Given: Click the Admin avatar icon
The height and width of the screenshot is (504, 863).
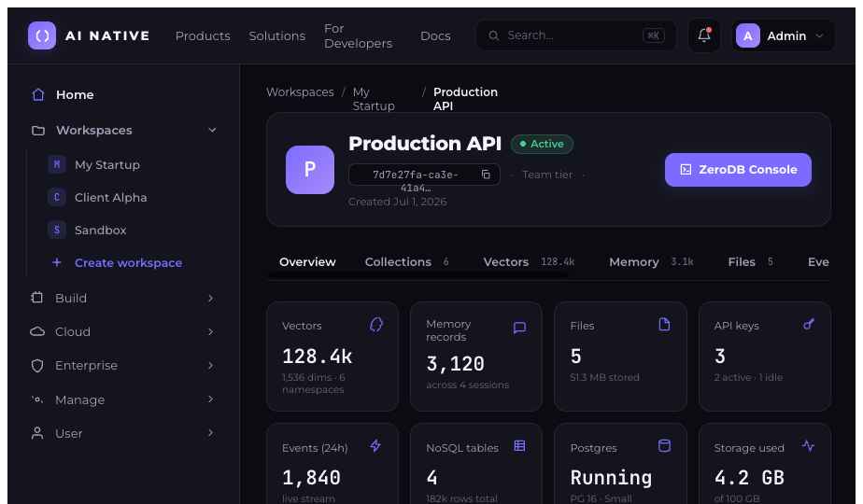Looking at the screenshot, I should tap(747, 35).
